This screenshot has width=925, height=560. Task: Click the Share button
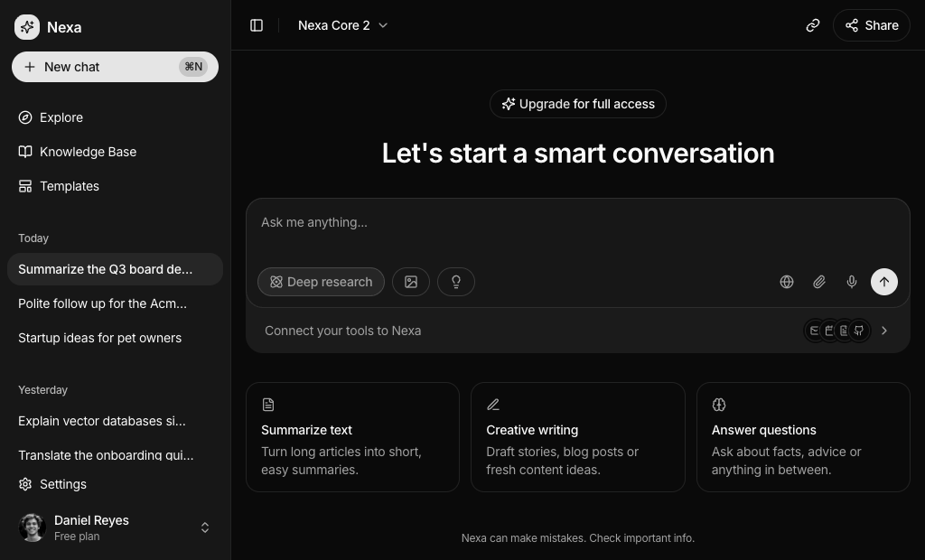872,25
